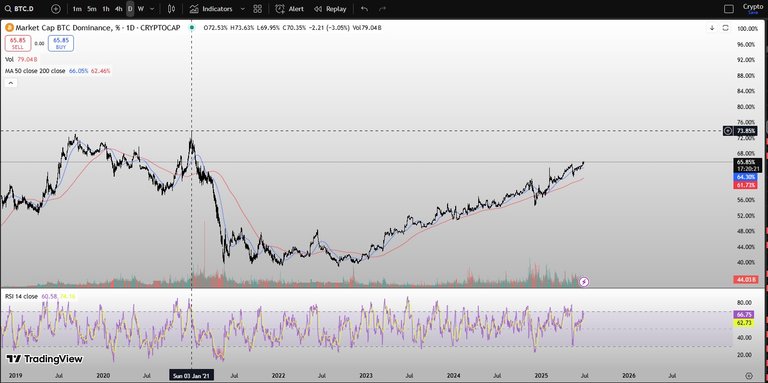Click the chart fullscreen toggle icon
This screenshot has height=383, width=768.
tap(725, 28)
